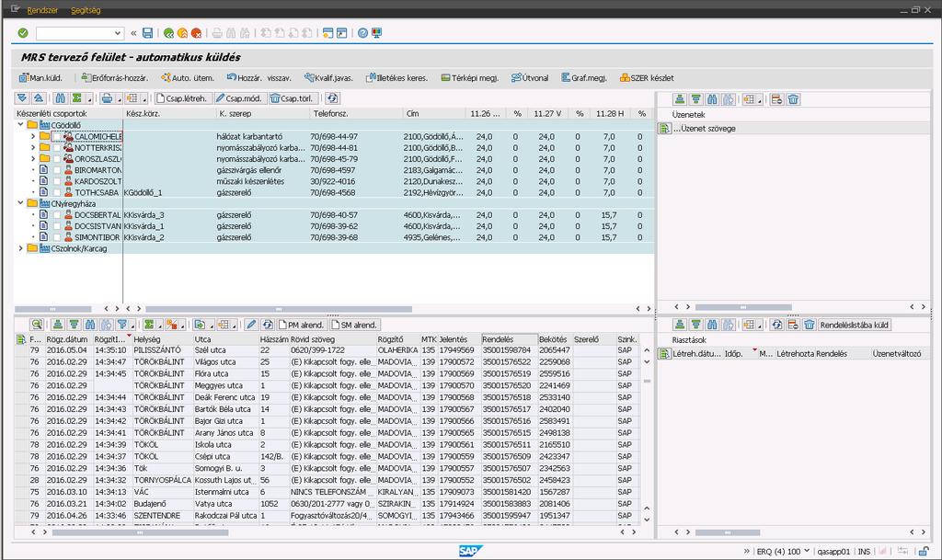Open filter dropdown arrow in orders toolbar
Image resolution: width=942 pixels, height=560 pixels.
(132, 326)
